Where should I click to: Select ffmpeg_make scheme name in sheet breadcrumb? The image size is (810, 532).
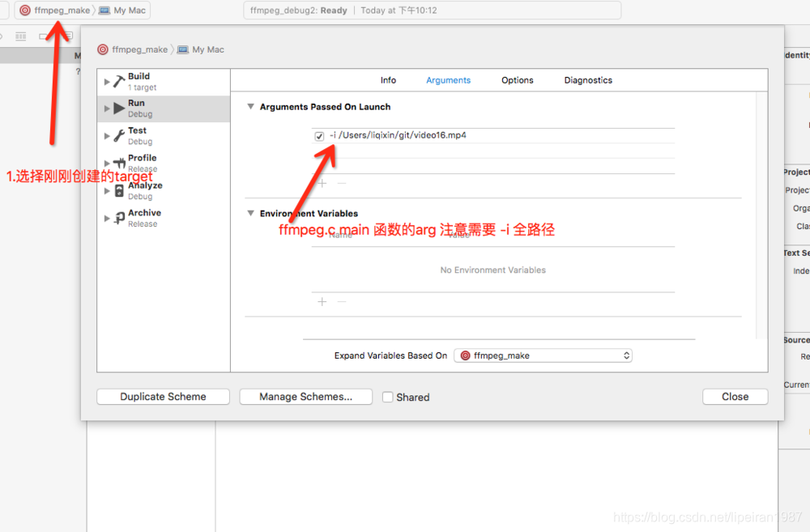pyautogui.click(x=139, y=49)
